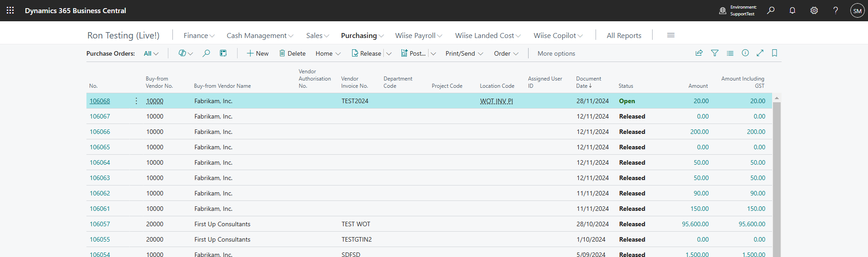Click the search list magnifier icon
868x257 pixels.
[206, 53]
